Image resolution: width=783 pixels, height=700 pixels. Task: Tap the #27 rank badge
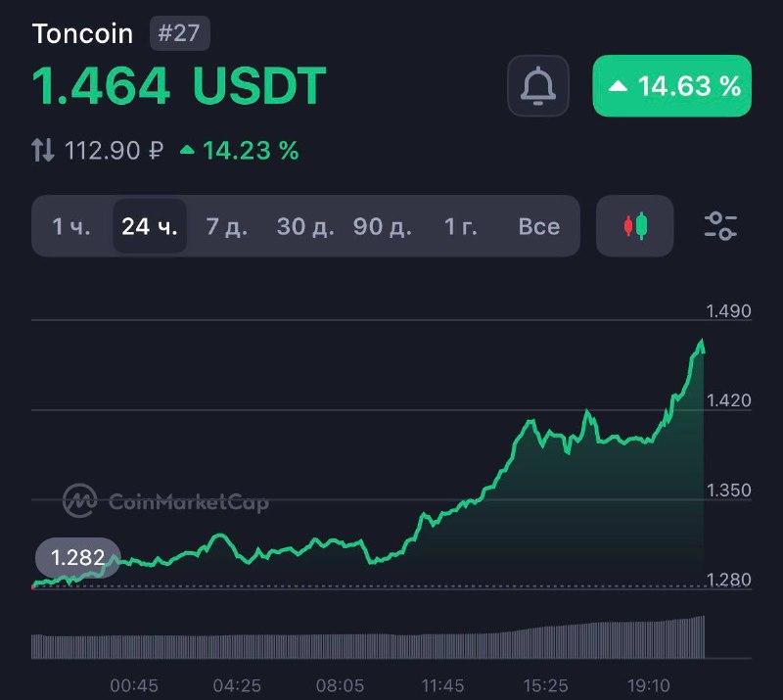180,33
